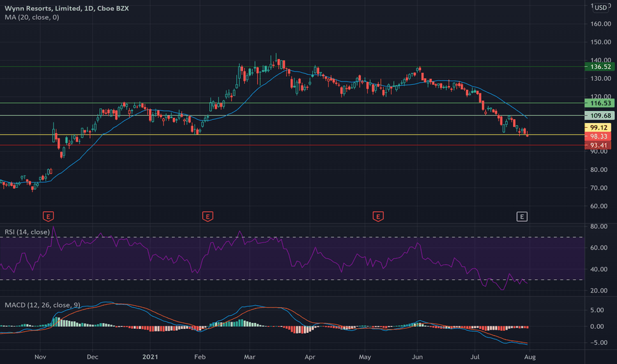
Task: Click the 60.00 price axis value
Action: coord(599,206)
